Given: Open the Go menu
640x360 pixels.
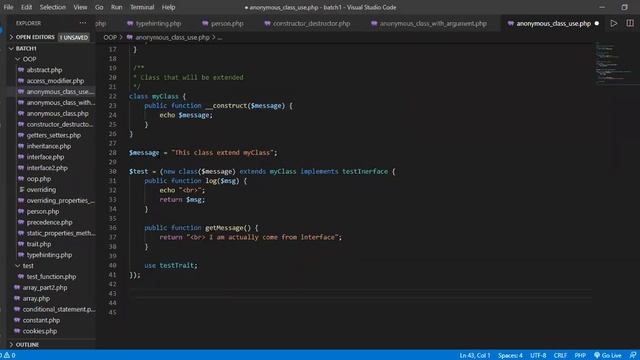Looking at the screenshot, I should [x=99, y=7].
